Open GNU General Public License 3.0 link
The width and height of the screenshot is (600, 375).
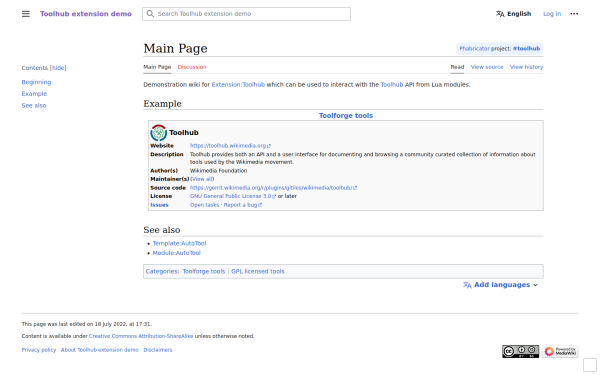coord(233,196)
